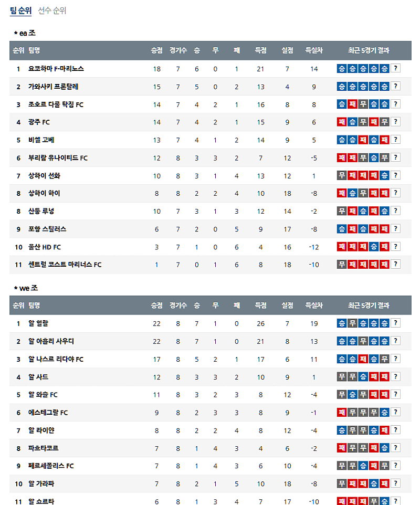Select the 조호르 다룰 탁짐 FC team name

[56, 104]
